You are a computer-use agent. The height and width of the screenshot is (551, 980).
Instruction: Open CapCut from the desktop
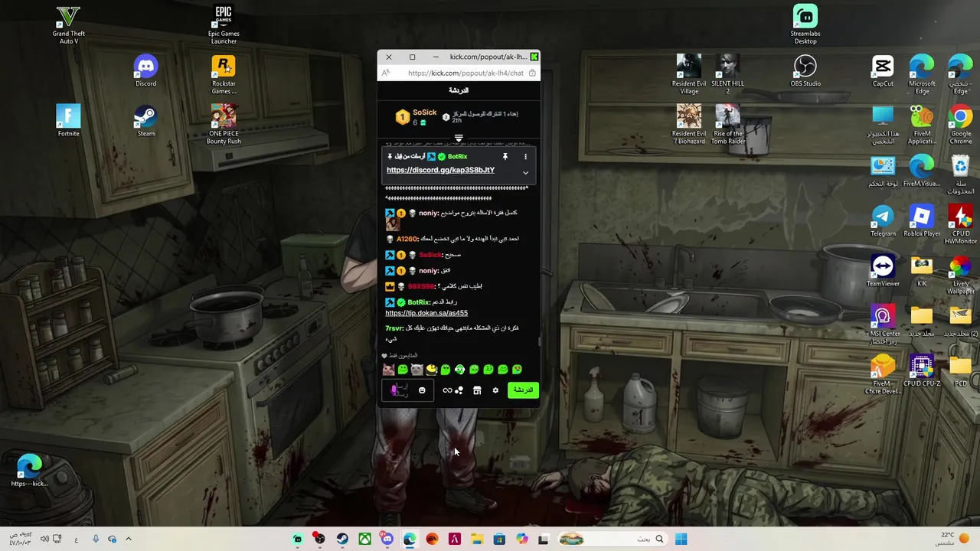click(x=883, y=71)
